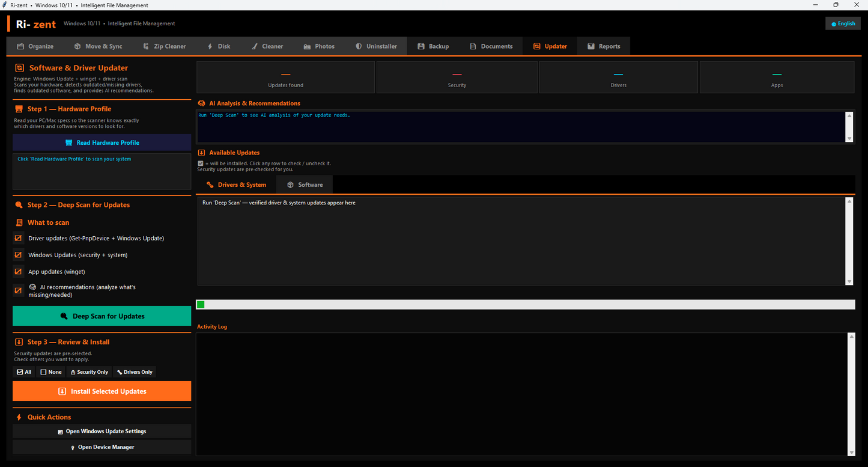
Task: Click updates list scroll down arrow
Action: pos(849,281)
